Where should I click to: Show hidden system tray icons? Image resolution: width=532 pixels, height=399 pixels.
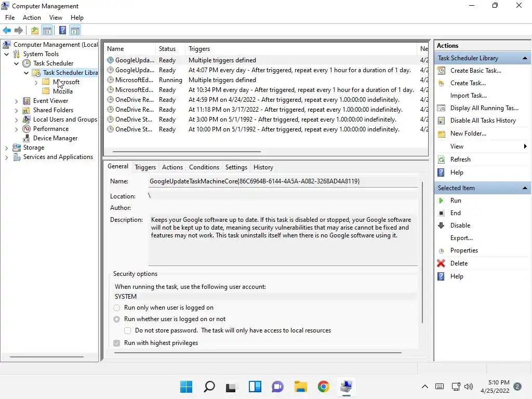point(424,387)
